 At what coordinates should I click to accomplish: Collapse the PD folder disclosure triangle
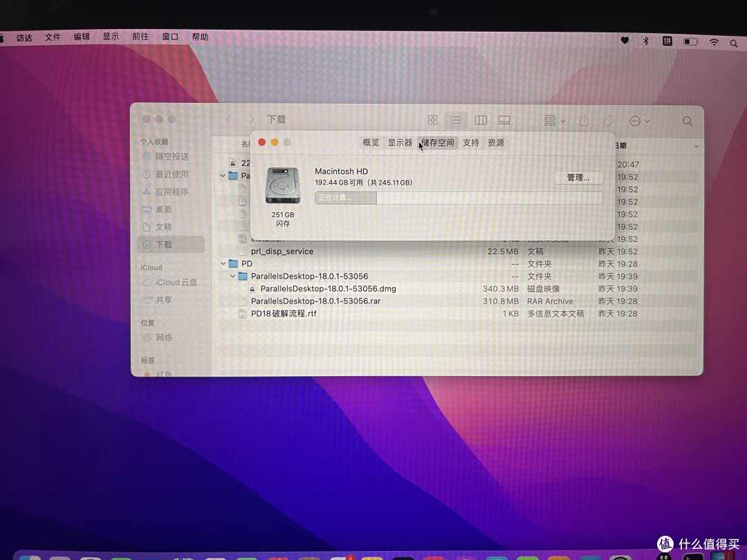223,263
